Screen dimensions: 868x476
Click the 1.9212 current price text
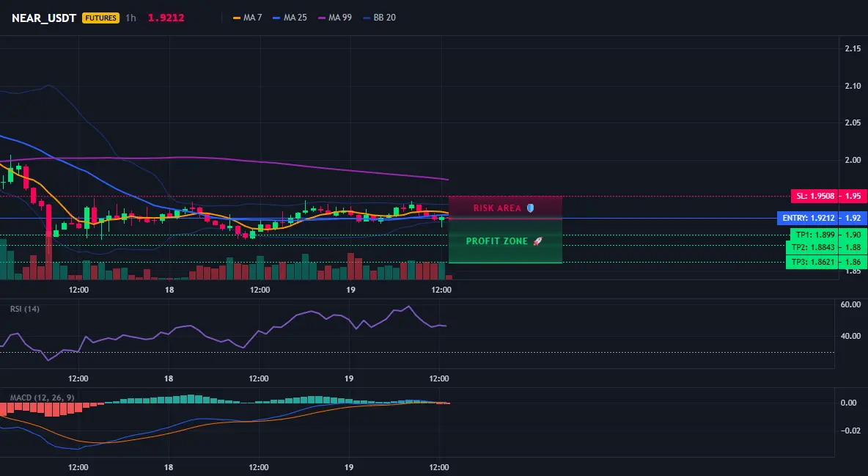166,18
